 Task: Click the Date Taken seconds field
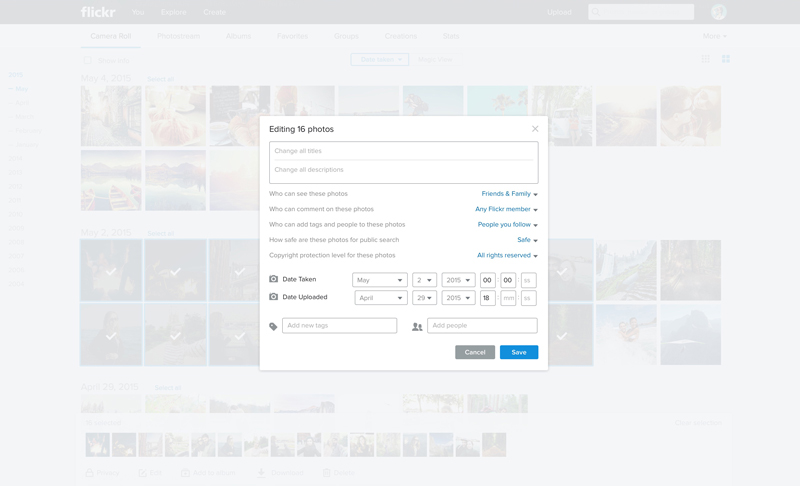pyautogui.click(x=528, y=280)
